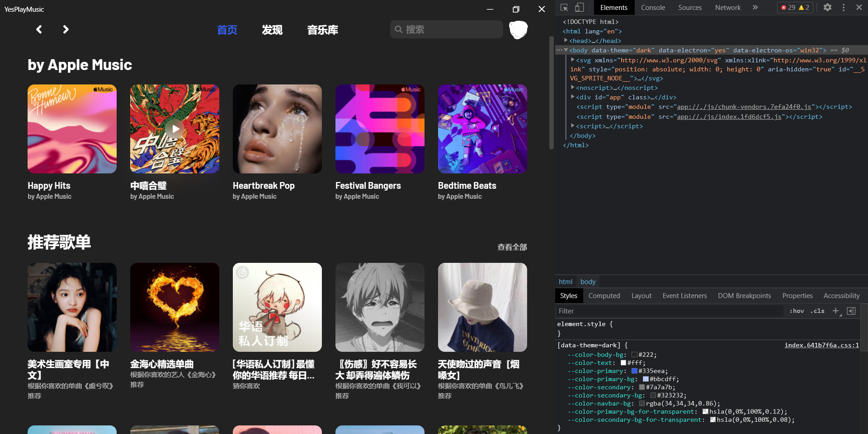Screen dimensions: 868x434
Task: Select the inspect element picker icon in DevTools
Action: click(x=564, y=8)
